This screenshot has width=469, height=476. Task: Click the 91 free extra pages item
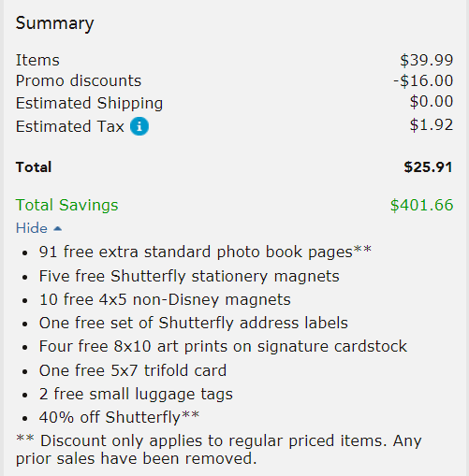click(205, 252)
